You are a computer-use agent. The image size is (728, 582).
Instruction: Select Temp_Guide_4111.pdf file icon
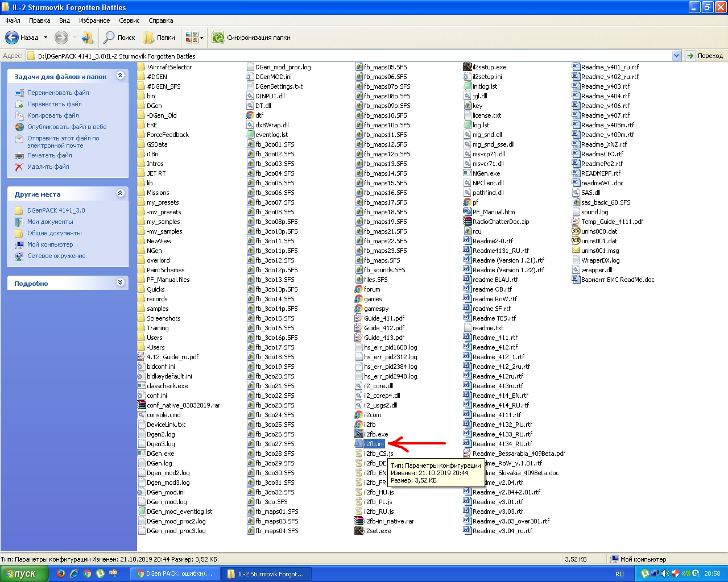click(576, 222)
